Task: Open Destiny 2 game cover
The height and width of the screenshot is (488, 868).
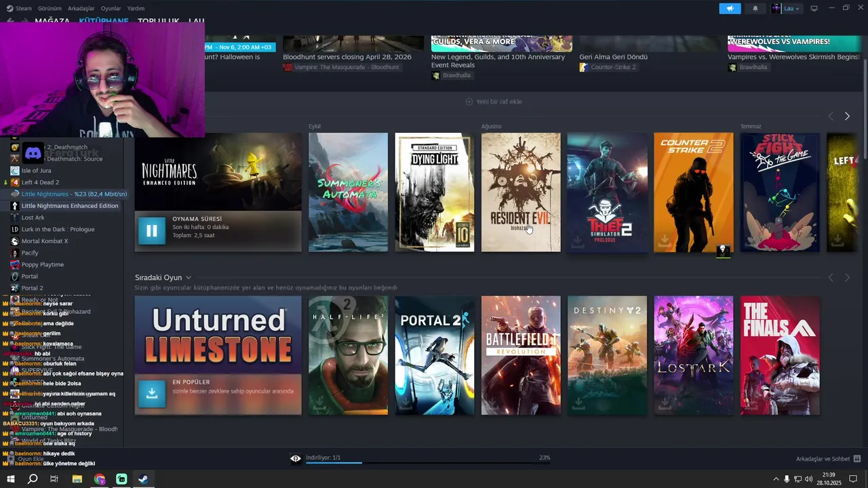Action: pos(607,355)
